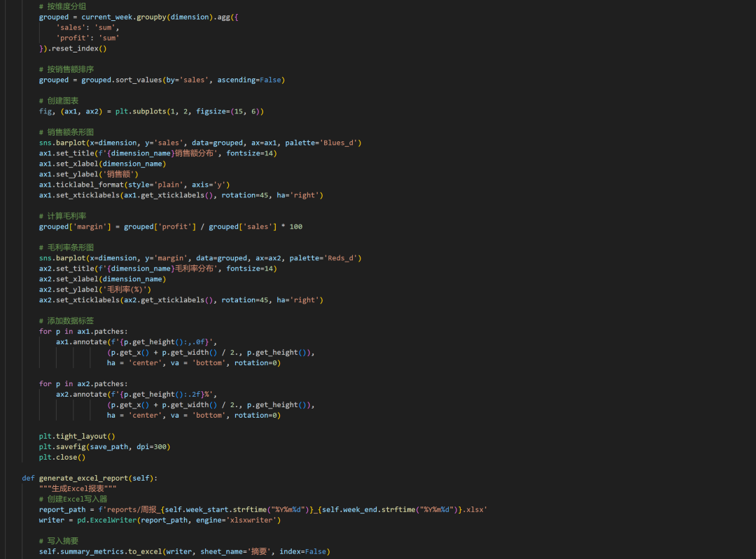Click on plt.tight_layout() call
This screenshot has width=756, height=559.
[77, 437]
